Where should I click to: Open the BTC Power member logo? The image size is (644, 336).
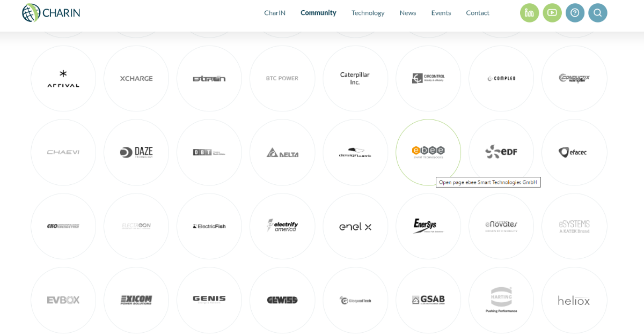(282, 78)
